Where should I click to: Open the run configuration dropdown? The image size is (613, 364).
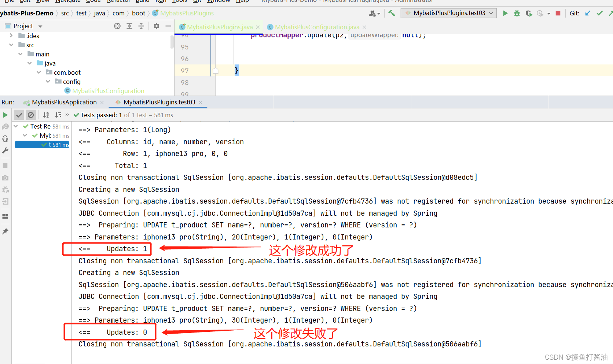point(449,13)
